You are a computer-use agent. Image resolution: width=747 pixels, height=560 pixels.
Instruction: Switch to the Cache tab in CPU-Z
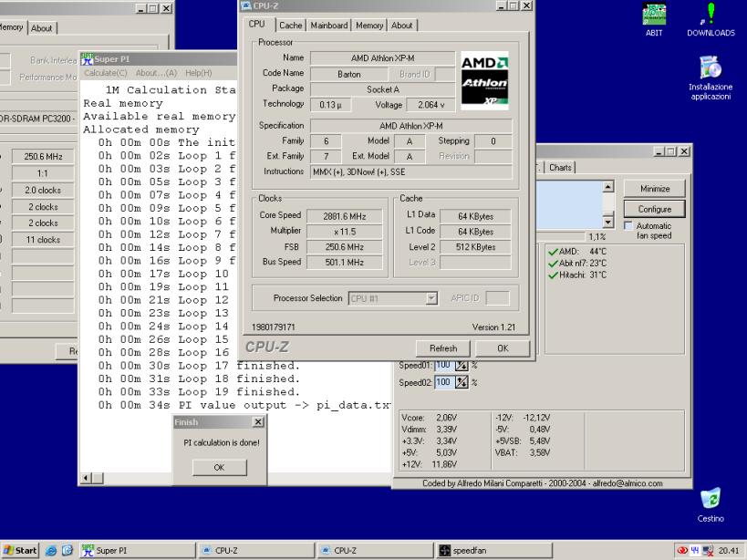[x=291, y=26]
